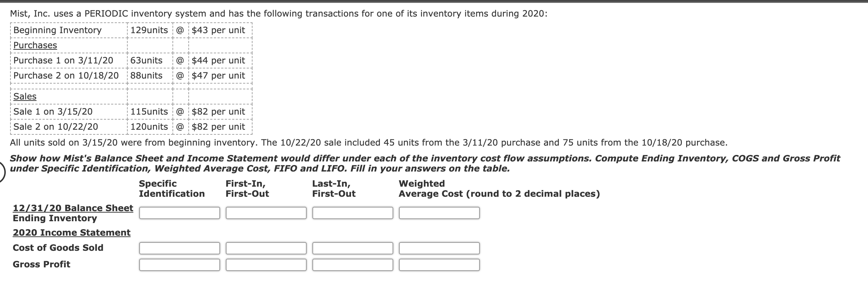Click the 12/31/20 Balance Sheet heading
Image resolution: width=868 pixels, height=307 pixels.
point(72,208)
